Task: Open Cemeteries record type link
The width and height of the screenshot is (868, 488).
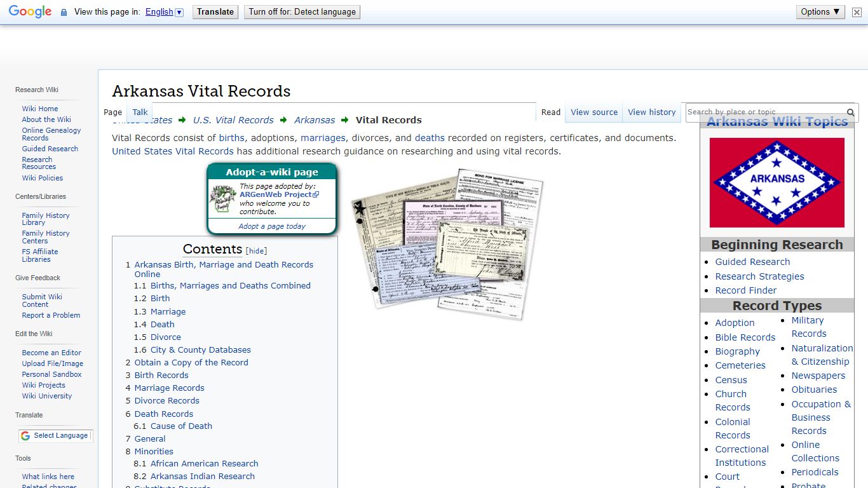Action: [740, 365]
